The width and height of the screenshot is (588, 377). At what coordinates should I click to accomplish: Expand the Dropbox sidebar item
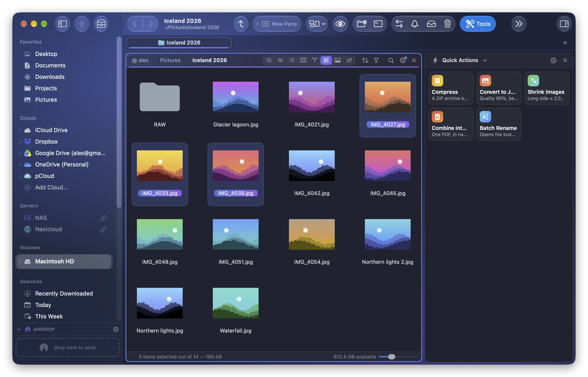click(20, 142)
